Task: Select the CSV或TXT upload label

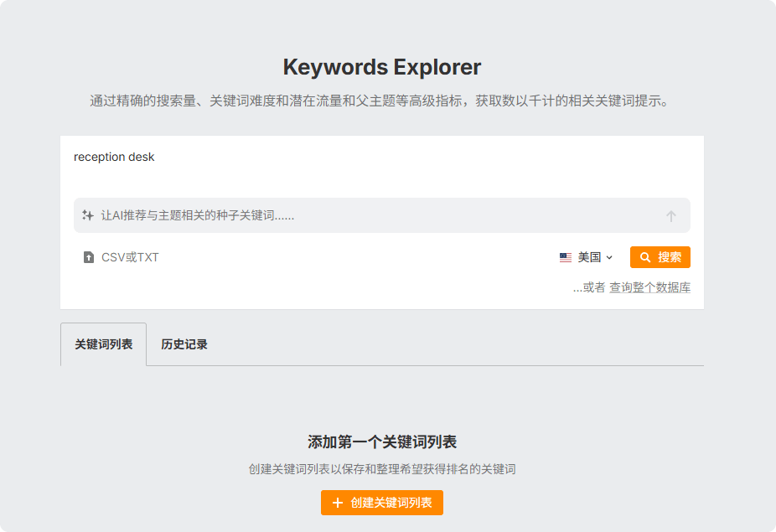Action: coord(130,257)
